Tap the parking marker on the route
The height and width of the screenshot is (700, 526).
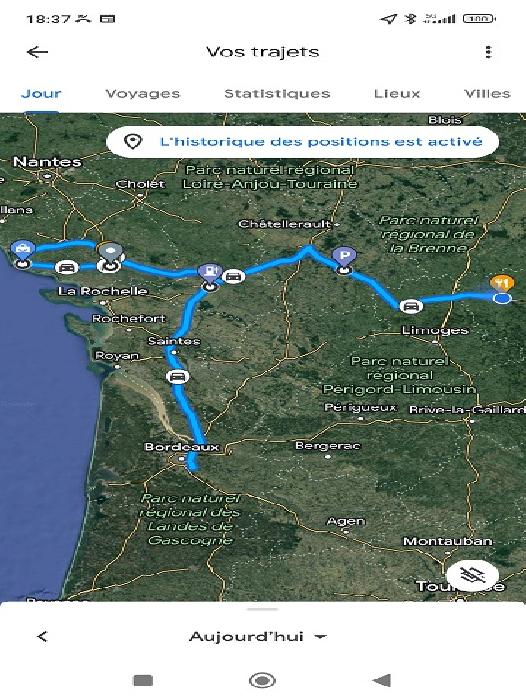tap(344, 257)
